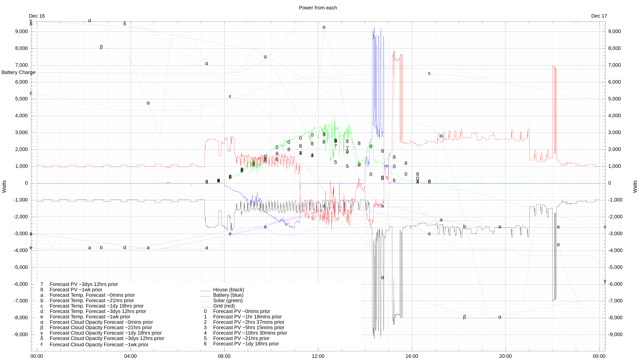Click the left 'Watts' axis title
644x362 pixels.
pos(4,187)
